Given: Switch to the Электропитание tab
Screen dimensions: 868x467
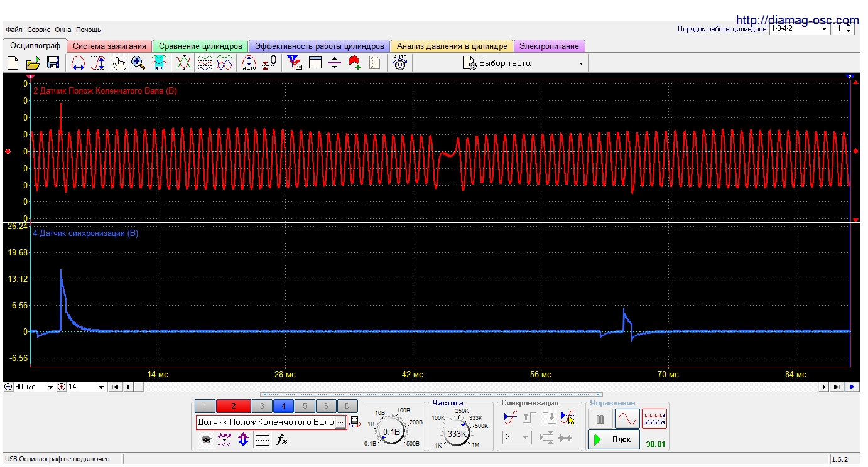Looking at the screenshot, I should (550, 46).
